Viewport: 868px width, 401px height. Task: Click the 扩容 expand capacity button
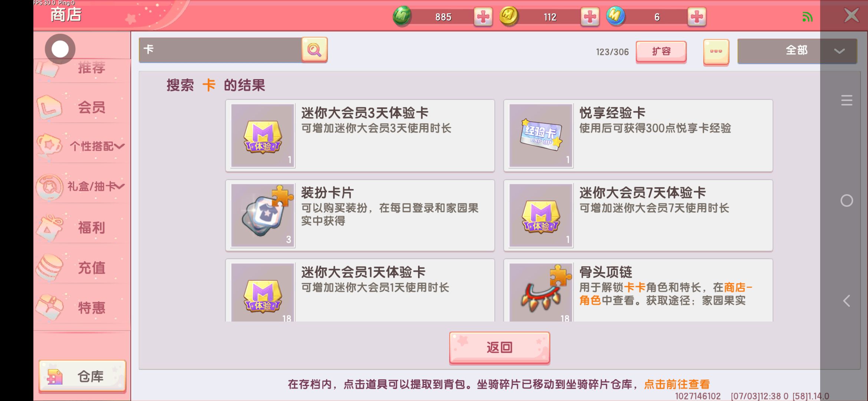[661, 52]
